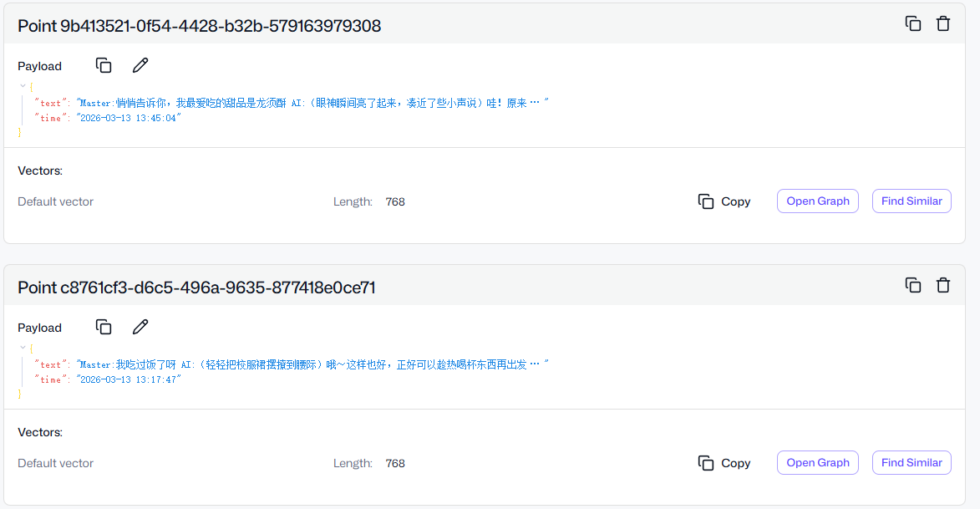
Task: Find Similar points to 9b413521
Action: tap(911, 201)
